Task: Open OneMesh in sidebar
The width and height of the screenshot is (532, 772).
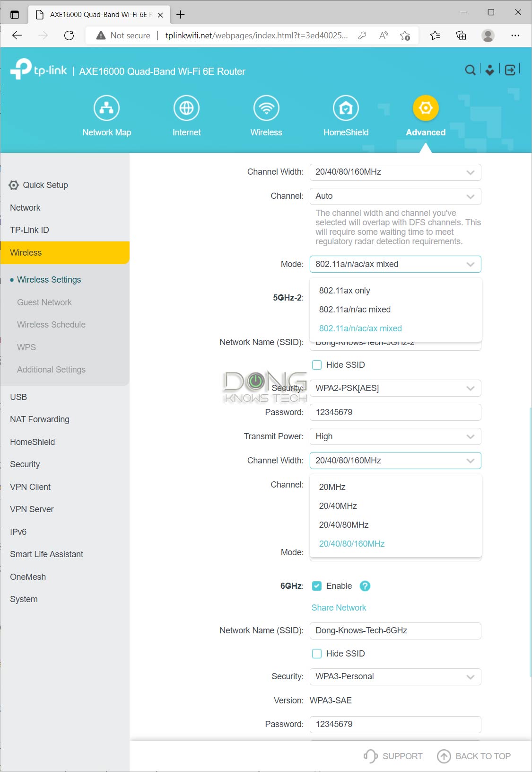Action: [x=28, y=577]
